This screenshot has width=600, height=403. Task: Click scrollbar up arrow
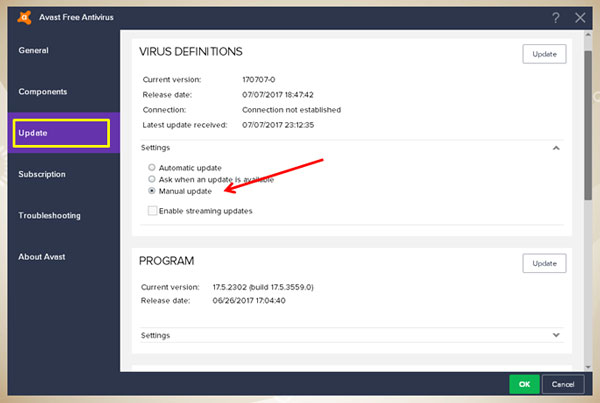coord(588,35)
